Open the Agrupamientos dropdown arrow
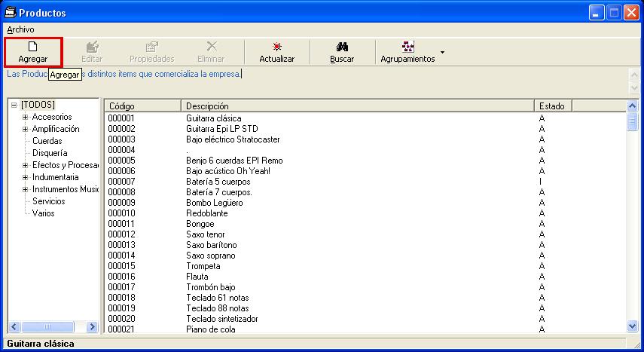 [442, 52]
